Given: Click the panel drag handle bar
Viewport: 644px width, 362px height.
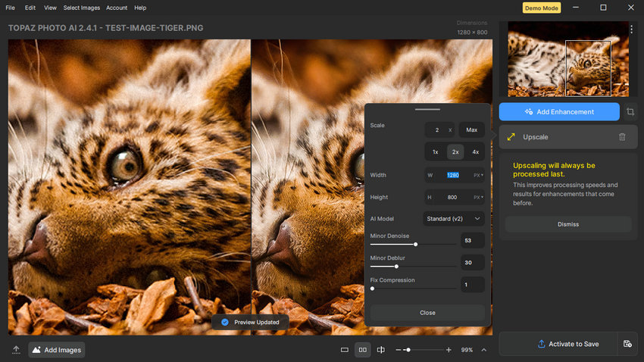Looking at the screenshot, I should [x=427, y=110].
